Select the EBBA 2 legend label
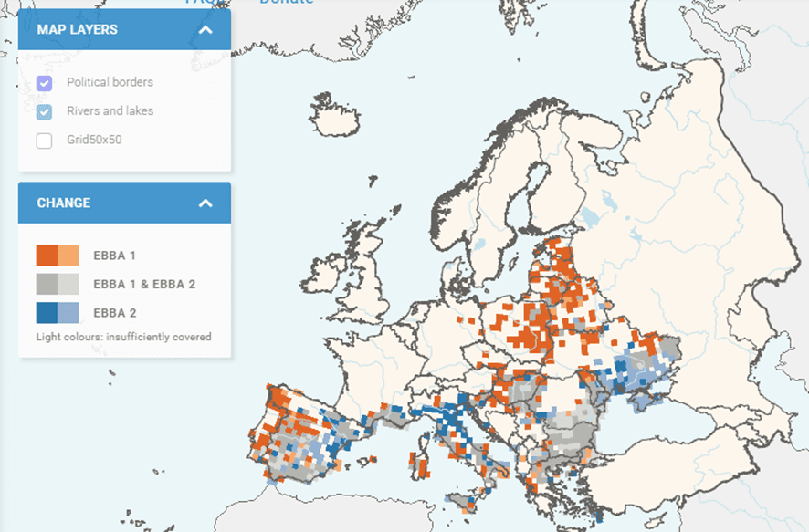The width and height of the screenshot is (809, 532). pyautogui.click(x=114, y=313)
